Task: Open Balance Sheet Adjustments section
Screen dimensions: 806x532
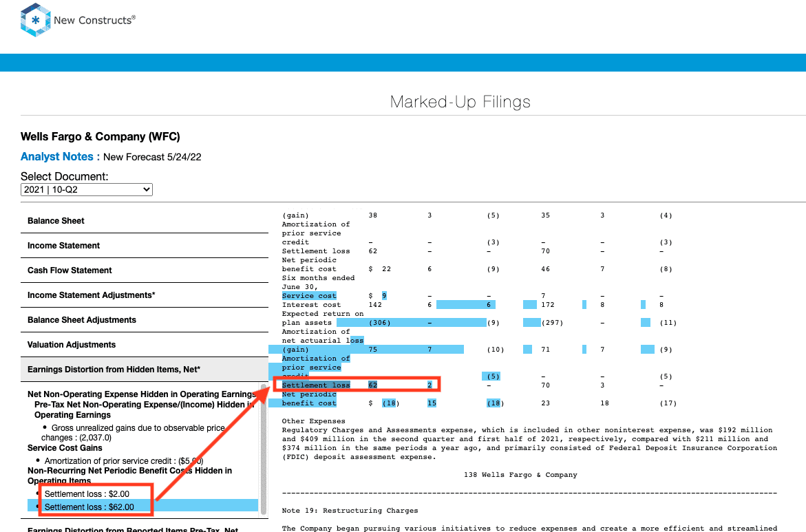Action: 145,320
